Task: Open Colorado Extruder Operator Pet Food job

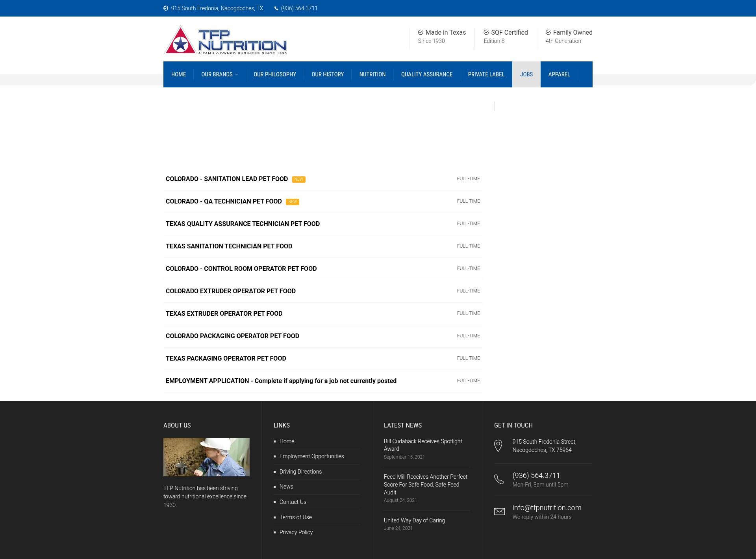Action: 231,291
